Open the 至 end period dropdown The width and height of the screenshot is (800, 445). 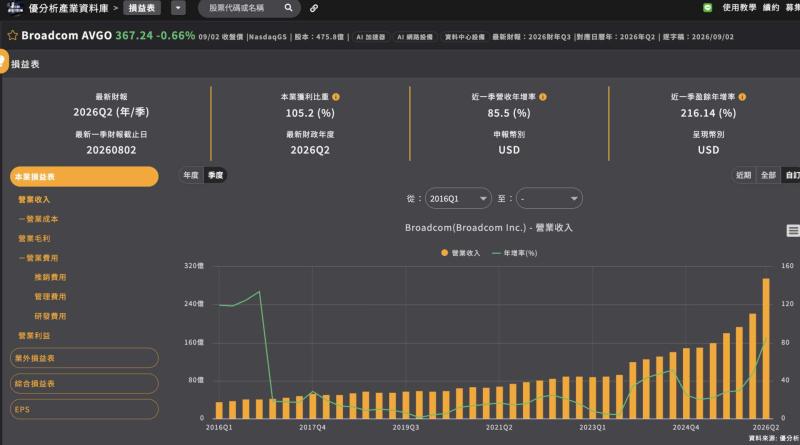tap(549, 198)
